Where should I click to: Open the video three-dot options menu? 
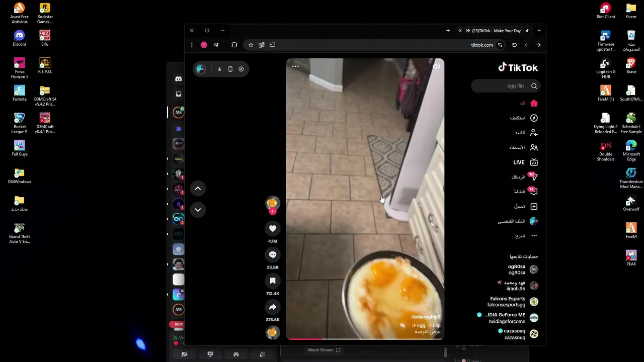tap(295, 66)
